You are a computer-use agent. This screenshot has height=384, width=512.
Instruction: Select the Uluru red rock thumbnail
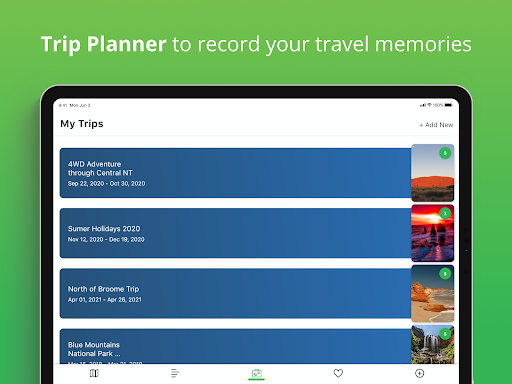point(433,173)
